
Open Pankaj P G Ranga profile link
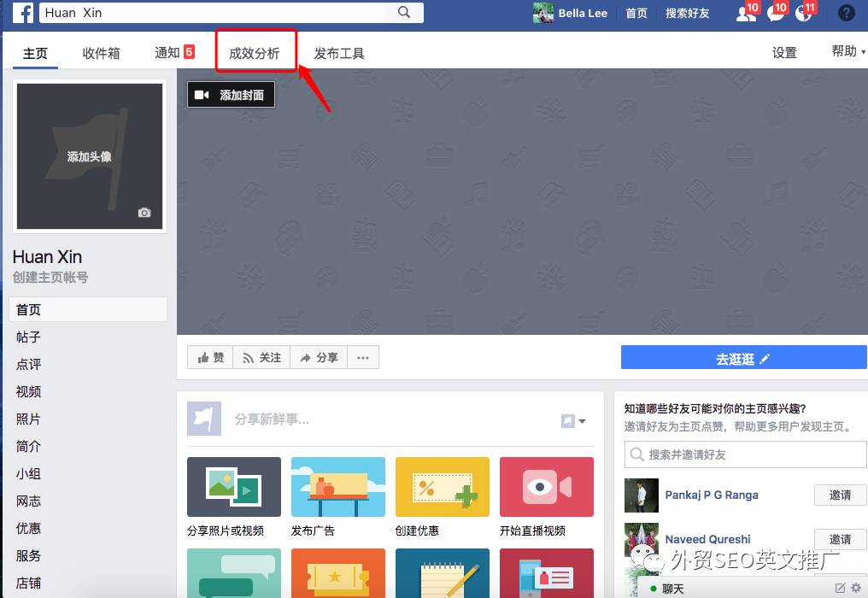[x=712, y=495]
